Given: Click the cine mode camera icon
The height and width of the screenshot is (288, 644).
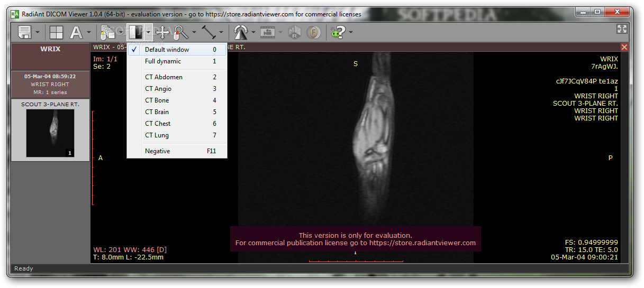Looking at the screenshot, I should [x=267, y=32].
